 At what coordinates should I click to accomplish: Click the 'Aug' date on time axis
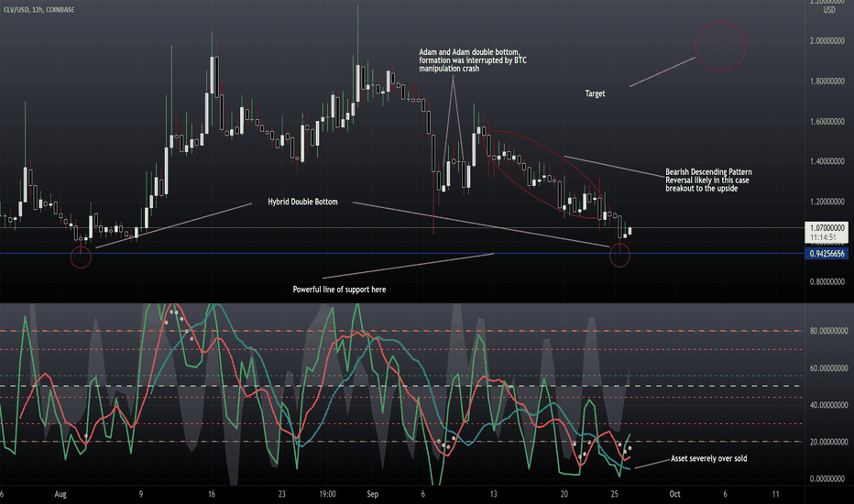pyautogui.click(x=60, y=494)
